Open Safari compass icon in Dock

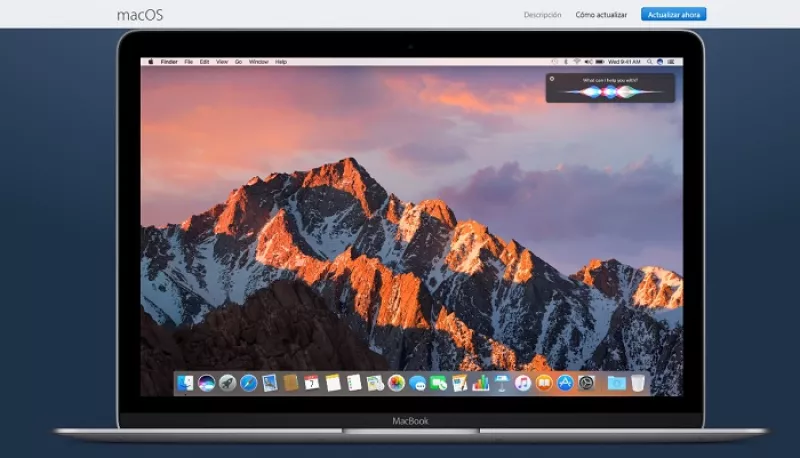(x=248, y=383)
